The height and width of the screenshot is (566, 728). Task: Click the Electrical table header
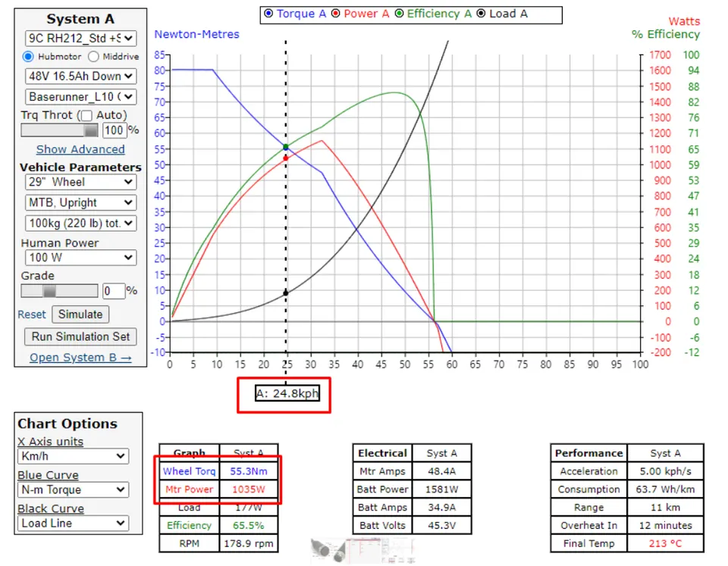point(382,453)
